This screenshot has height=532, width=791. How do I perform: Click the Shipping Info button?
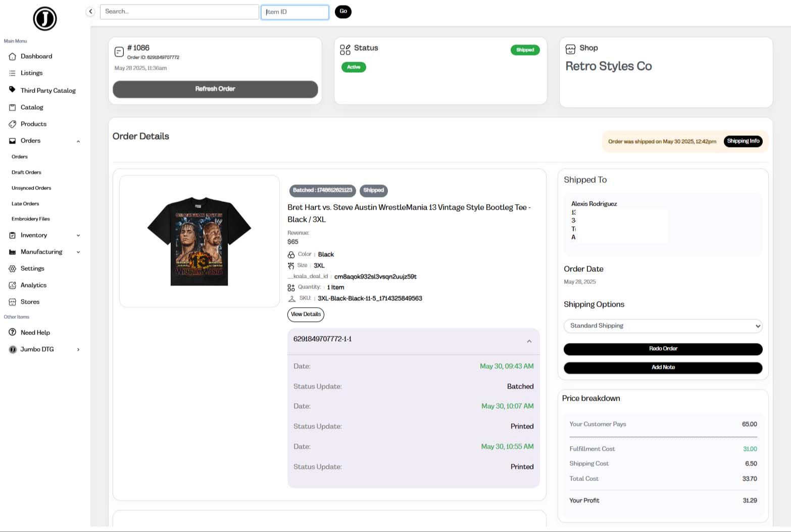(743, 141)
